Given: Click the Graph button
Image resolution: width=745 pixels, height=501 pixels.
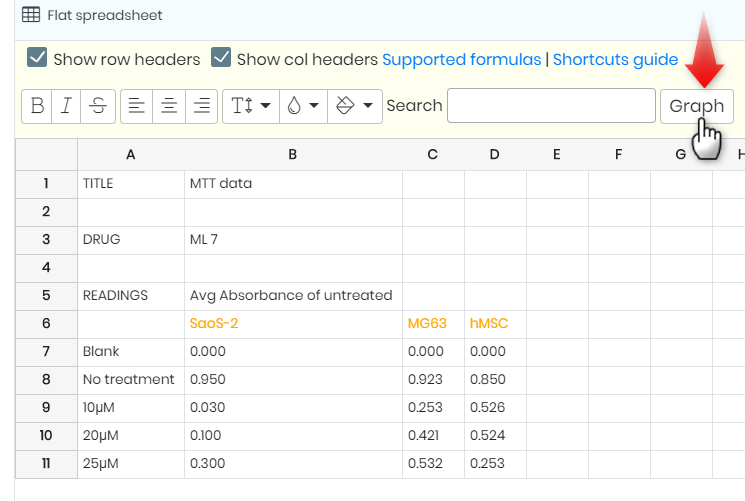Looking at the screenshot, I should 697,106.
